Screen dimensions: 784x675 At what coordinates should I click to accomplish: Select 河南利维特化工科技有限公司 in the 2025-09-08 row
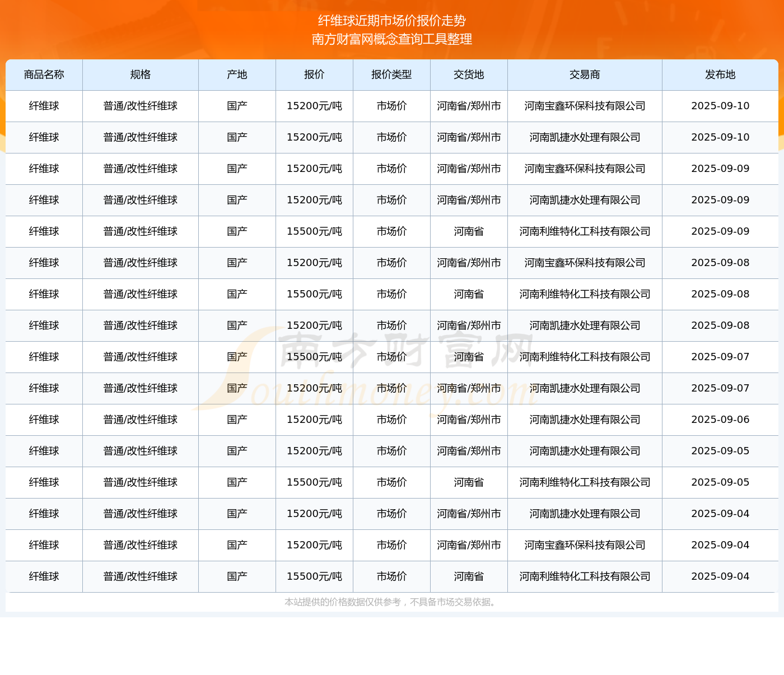pos(585,294)
